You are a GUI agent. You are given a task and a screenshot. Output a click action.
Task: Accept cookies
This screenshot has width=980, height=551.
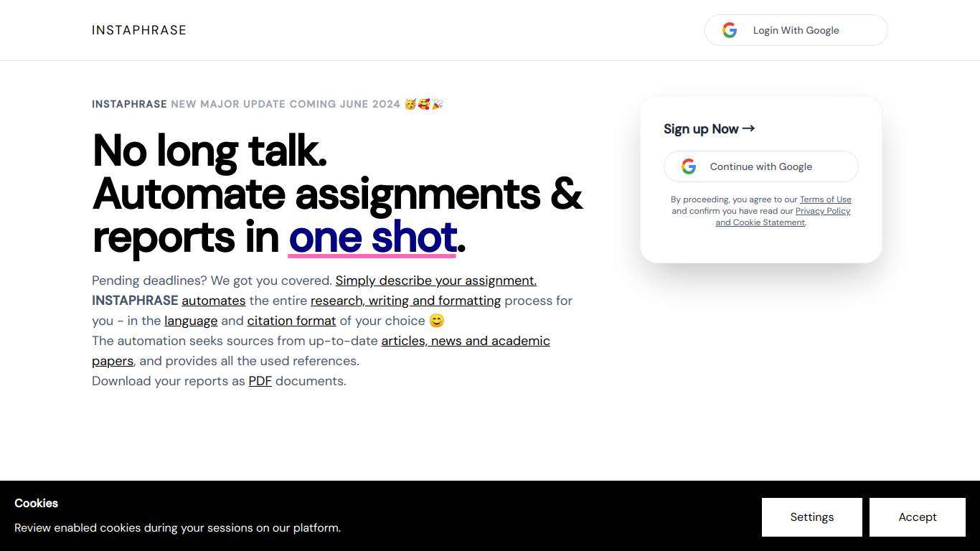[918, 517]
